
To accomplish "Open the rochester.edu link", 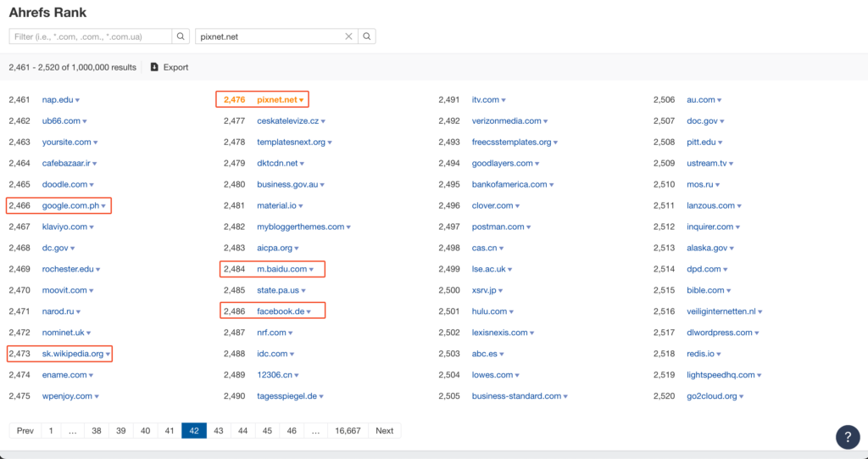I will click(68, 269).
